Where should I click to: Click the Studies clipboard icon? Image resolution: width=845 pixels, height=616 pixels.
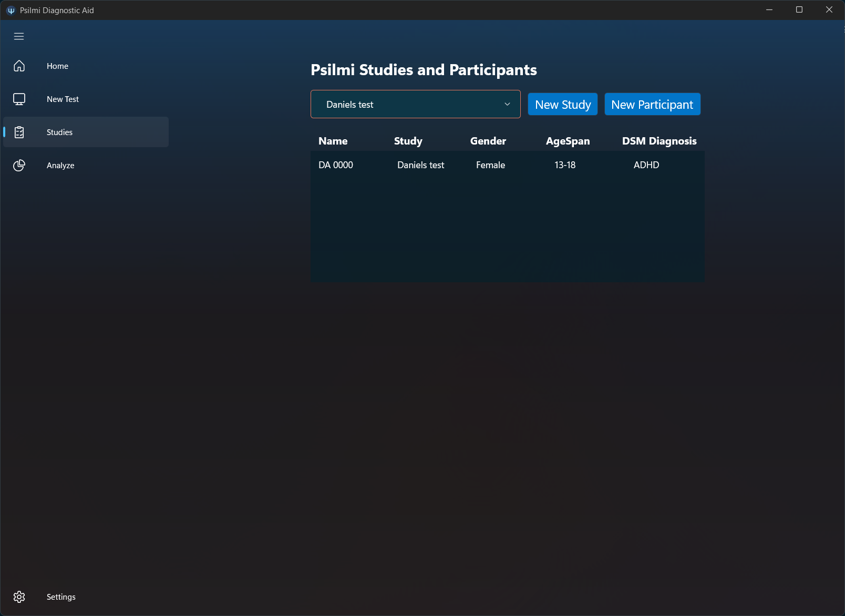(x=19, y=132)
